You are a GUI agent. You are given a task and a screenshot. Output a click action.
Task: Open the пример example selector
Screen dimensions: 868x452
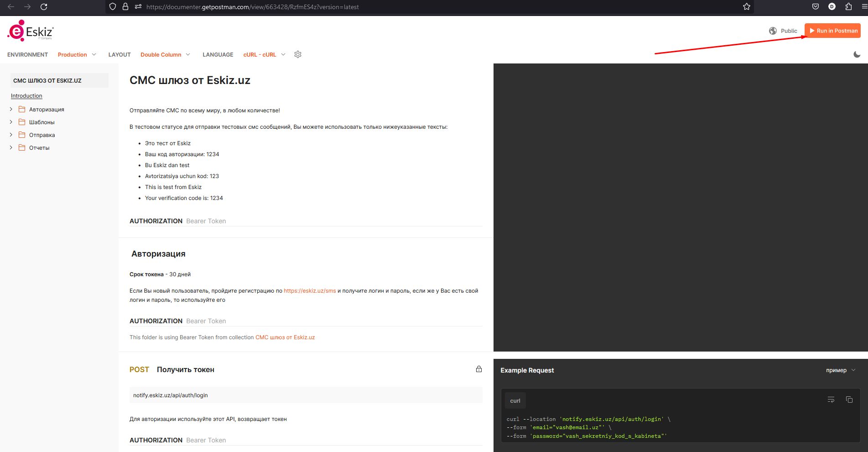[840, 370]
